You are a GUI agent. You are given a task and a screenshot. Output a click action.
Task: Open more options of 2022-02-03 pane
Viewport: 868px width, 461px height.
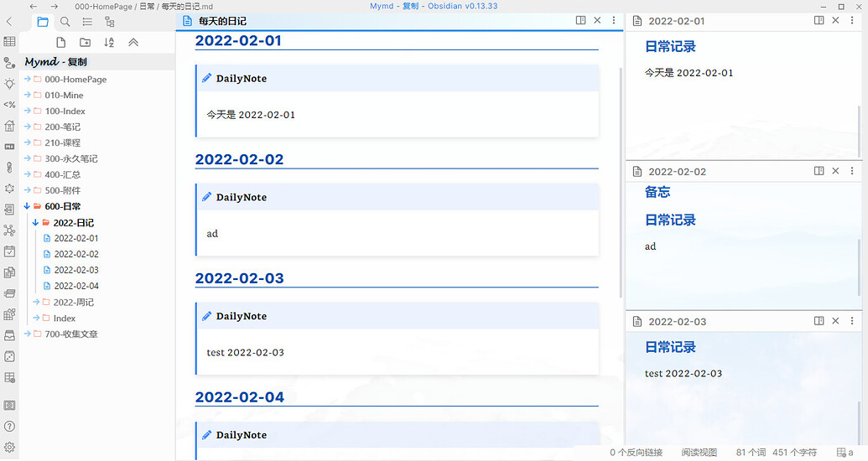852,321
